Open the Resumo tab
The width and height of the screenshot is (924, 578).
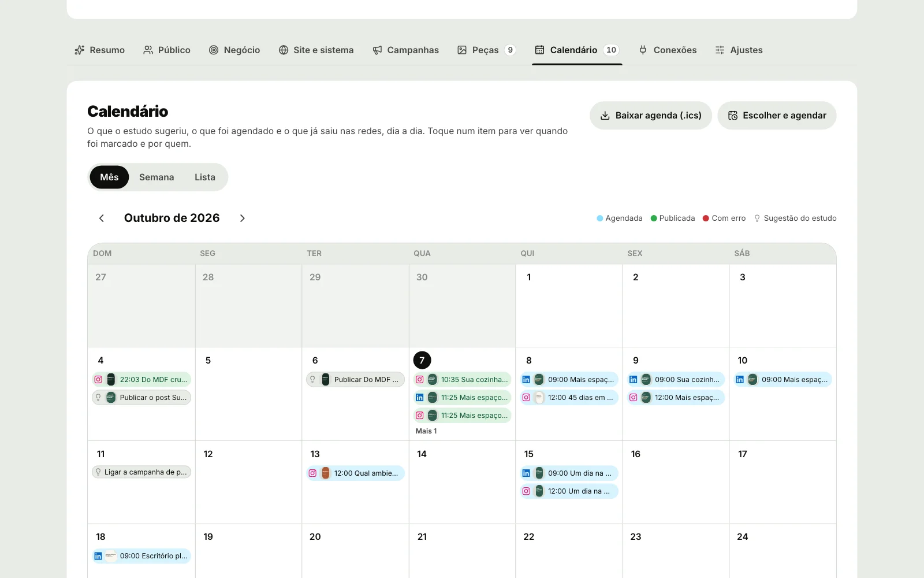click(x=99, y=50)
